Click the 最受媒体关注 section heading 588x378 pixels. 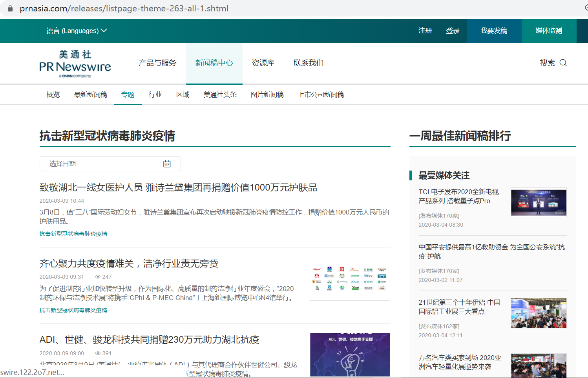[444, 175]
